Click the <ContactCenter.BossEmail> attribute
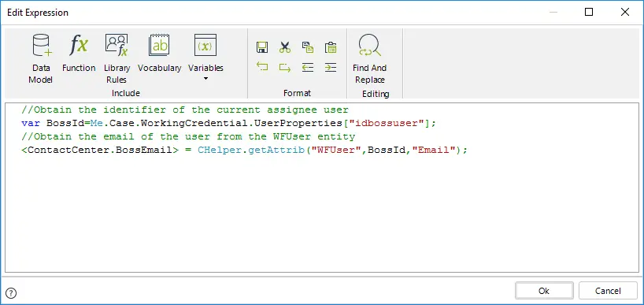The width and height of the screenshot is (644, 305). pos(100,150)
